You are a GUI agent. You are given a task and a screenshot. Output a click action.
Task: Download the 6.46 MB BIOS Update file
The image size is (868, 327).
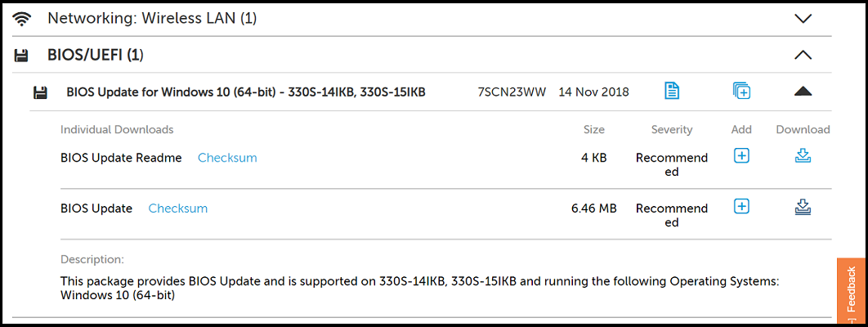pos(803,207)
